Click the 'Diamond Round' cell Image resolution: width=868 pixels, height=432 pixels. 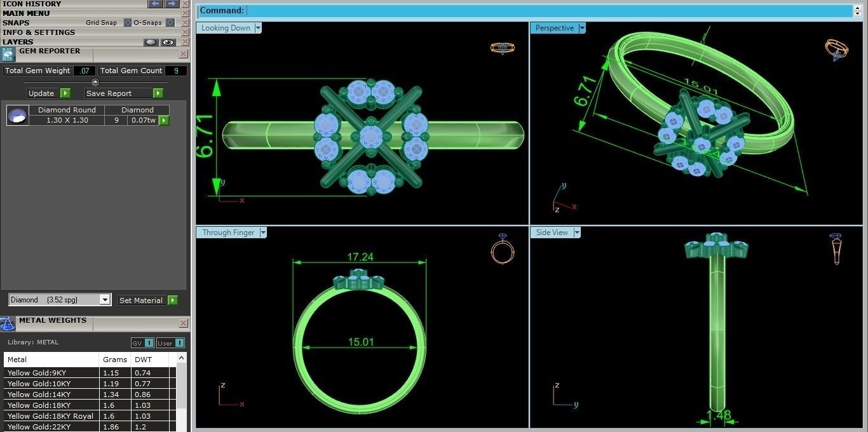67,110
